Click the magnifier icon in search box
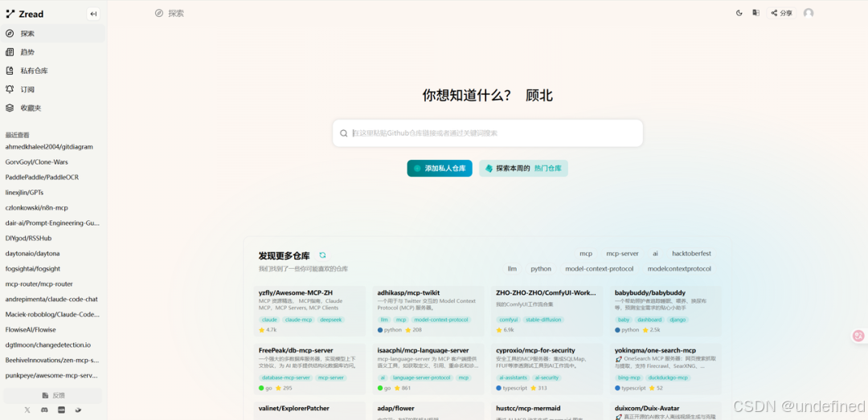This screenshot has height=420, width=868. (344, 133)
